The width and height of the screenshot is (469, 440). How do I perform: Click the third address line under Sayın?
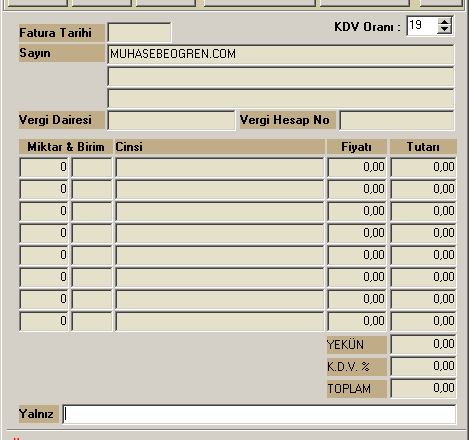tap(281, 98)
